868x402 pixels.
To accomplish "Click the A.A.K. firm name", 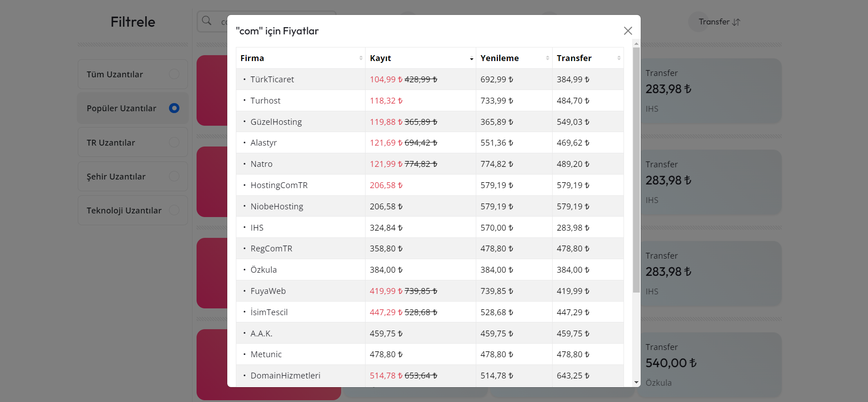I will (261, 333).
